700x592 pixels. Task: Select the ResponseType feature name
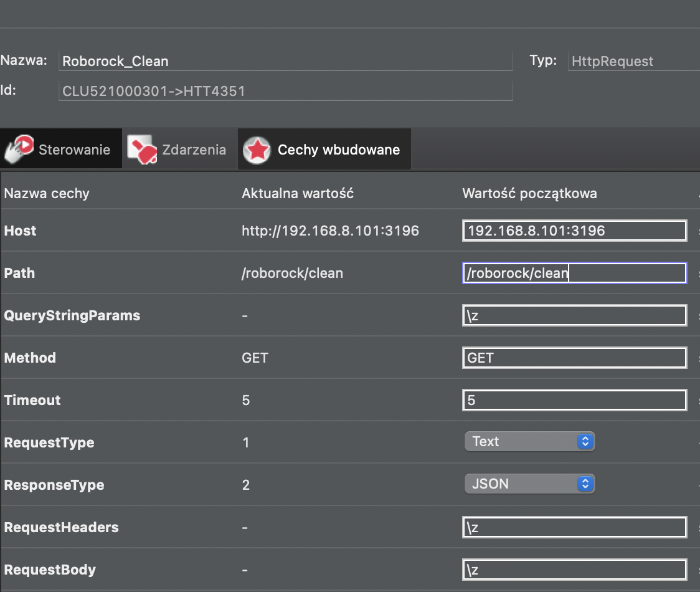click(x=54, y=485)
